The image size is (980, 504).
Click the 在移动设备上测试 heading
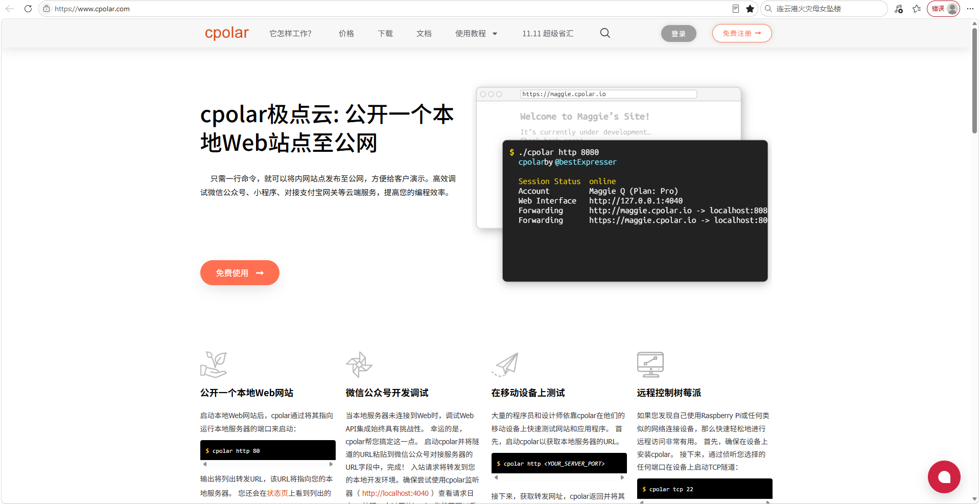tap(528, 393)
